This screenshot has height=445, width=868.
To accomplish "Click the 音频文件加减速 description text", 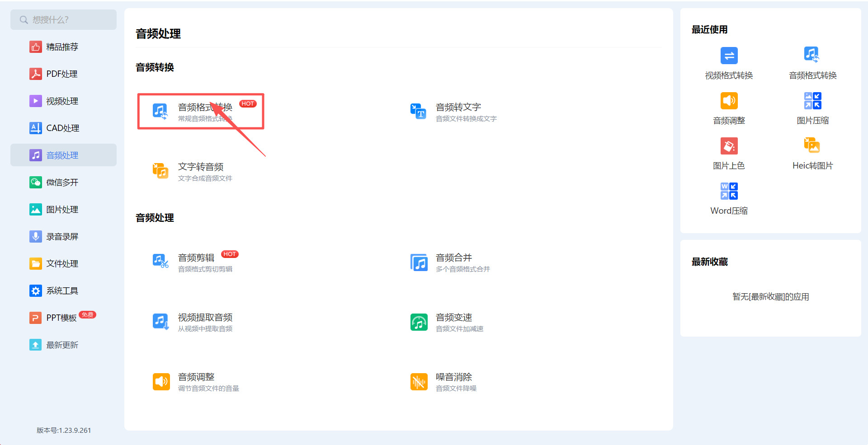I will click(x=460, y=329).
